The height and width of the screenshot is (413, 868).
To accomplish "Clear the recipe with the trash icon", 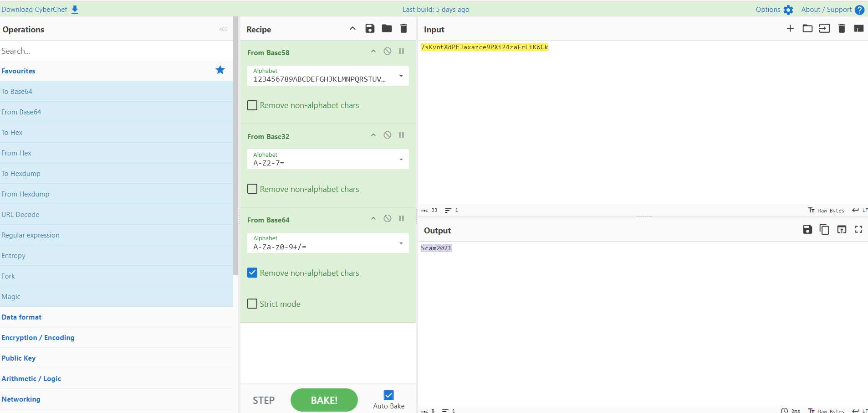I will click(403, 29).
